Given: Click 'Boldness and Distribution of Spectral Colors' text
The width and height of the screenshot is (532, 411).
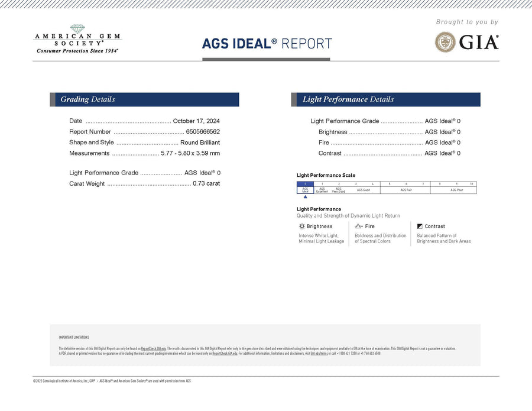Looking at the screenshot, I should point(380,238).
